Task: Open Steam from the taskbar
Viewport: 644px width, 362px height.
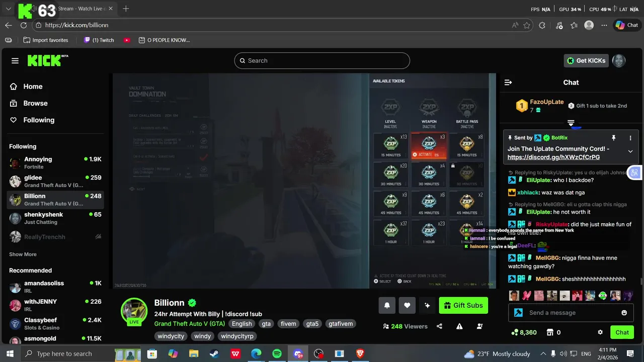Action: pyautogui.click(x=214, y=354)
